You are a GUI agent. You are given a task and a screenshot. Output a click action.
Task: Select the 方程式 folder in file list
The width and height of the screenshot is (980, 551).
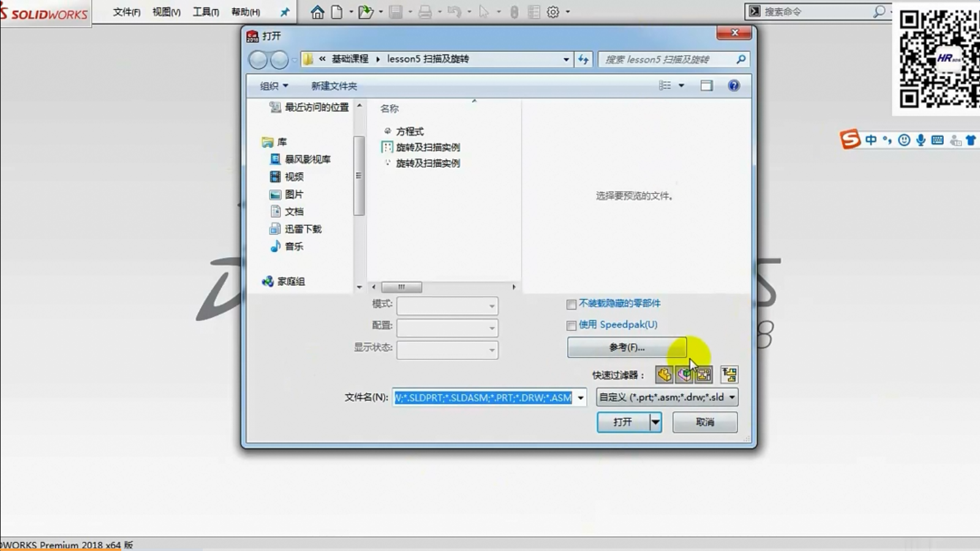409,131
